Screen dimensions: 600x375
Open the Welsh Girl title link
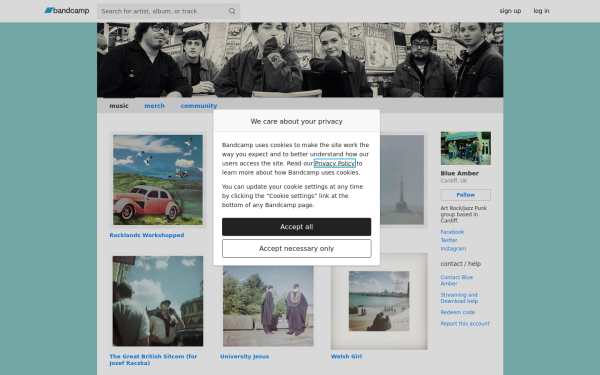[346, 356]
